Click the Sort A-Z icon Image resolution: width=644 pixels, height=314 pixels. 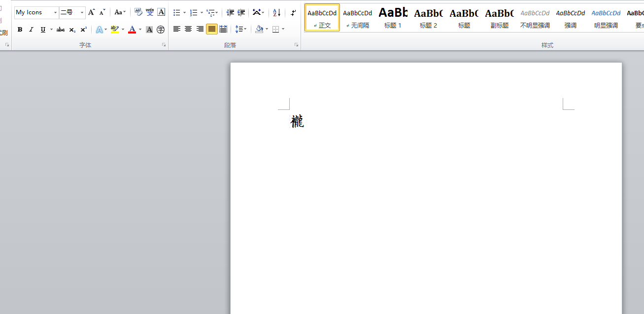[x=276, y=12]
